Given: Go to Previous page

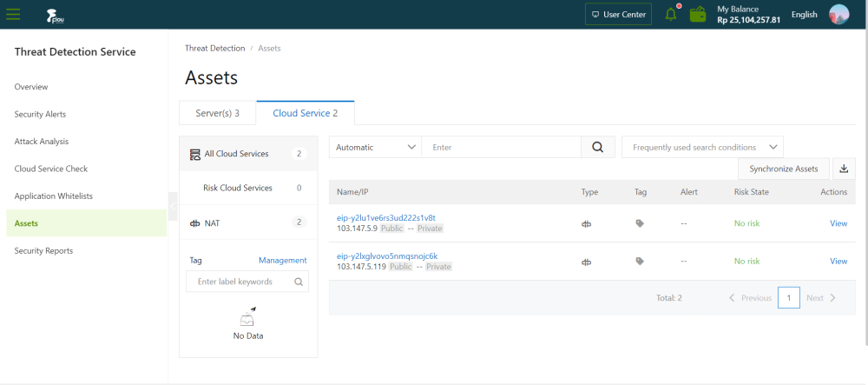Looking at the screenshot, I should [x=750, y=298].
